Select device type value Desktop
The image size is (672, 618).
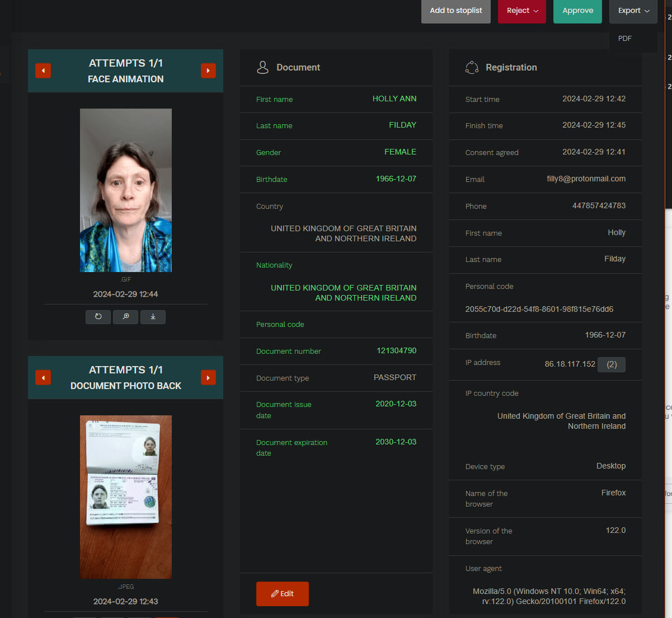pyautogui.click(x=611, y=466)
